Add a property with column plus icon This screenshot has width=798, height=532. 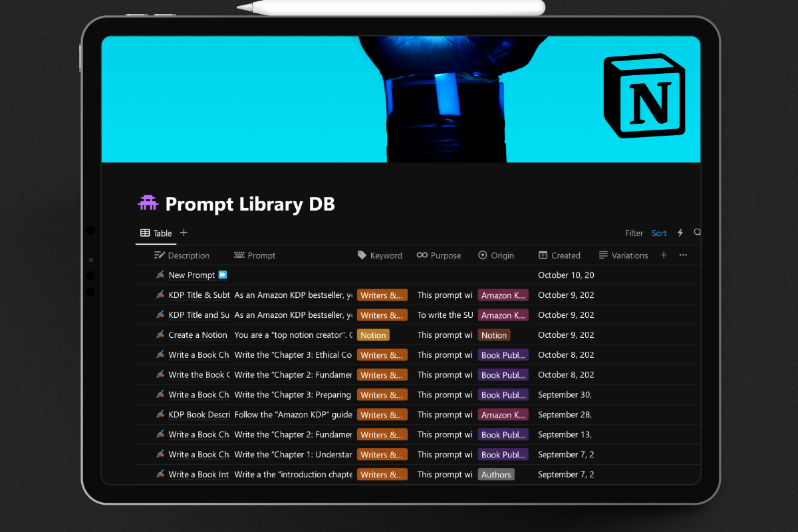click(x=664, y=255)
